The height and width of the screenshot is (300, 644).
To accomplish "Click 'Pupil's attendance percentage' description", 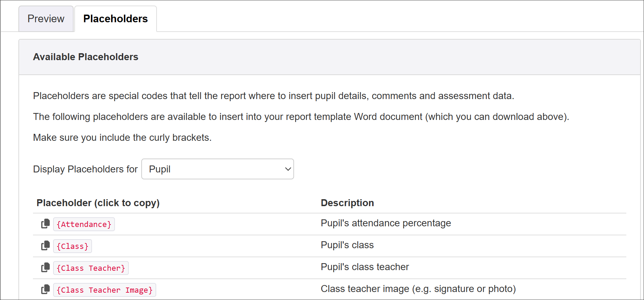I will tap(386, 223).
